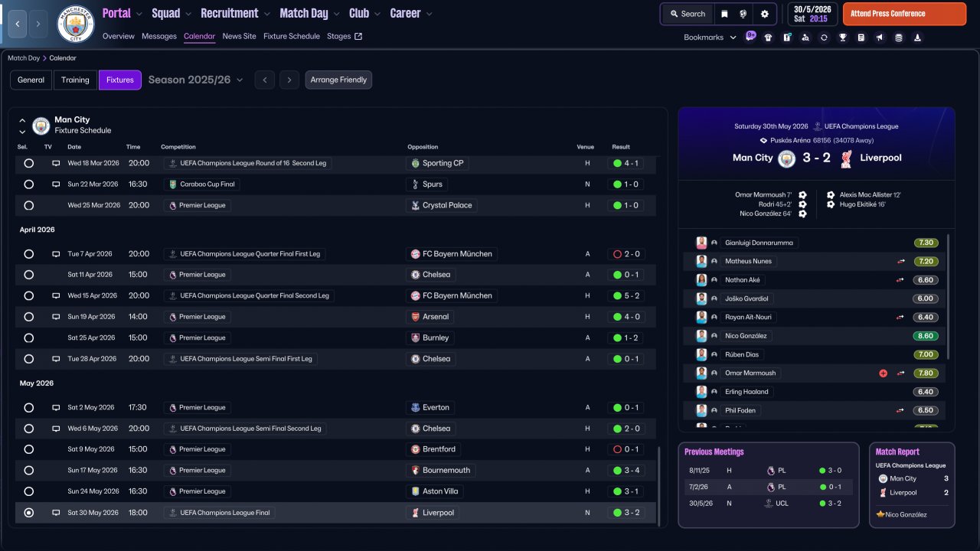The height and width of the screenshot is (551, 980).
Task: Open the News Site sub-menu item
Action: point(240,36)
